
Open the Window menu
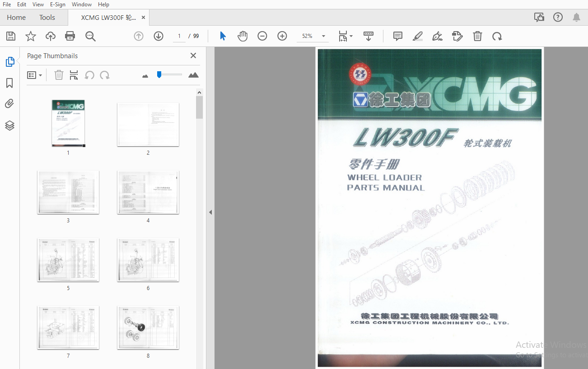[x=82, y=4]
